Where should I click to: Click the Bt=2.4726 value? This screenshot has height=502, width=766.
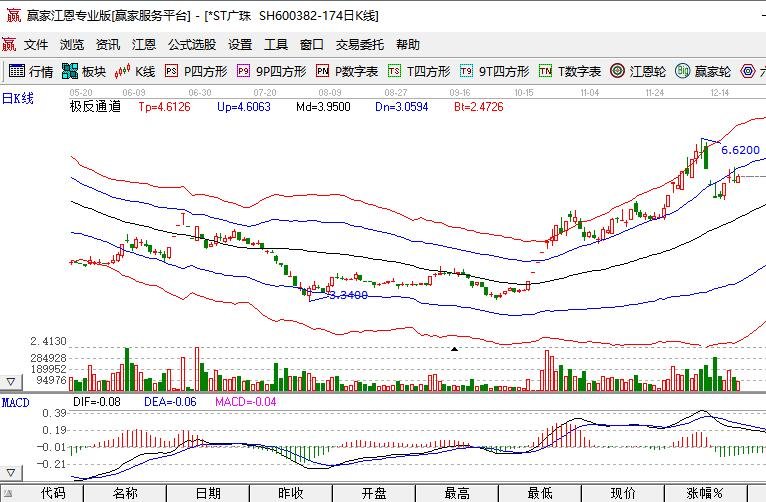(479, 107)
